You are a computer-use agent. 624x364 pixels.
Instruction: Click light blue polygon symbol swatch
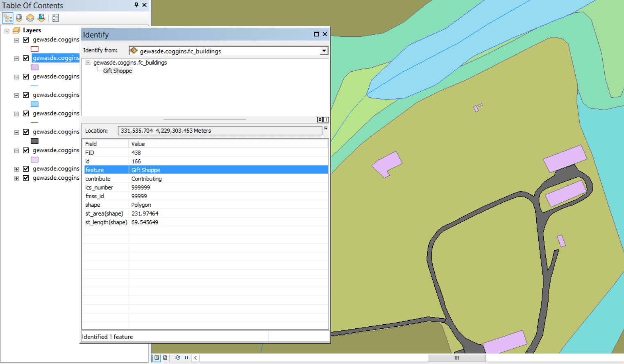(34, 104)
